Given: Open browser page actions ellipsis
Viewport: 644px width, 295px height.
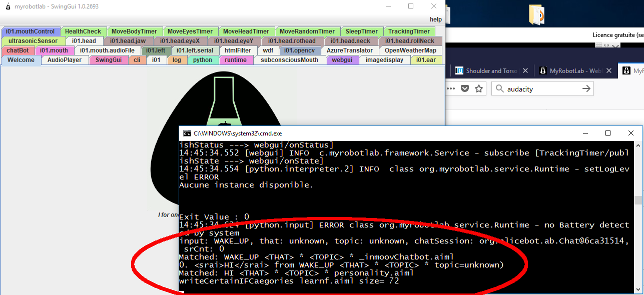Looking at the screenshot, I should click(x=451, y=89).
